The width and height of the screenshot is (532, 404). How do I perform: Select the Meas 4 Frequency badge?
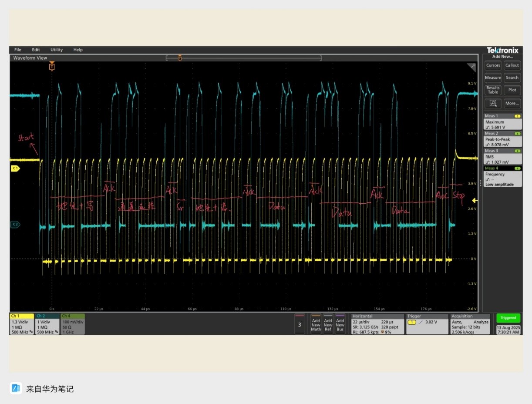point(502,176)
